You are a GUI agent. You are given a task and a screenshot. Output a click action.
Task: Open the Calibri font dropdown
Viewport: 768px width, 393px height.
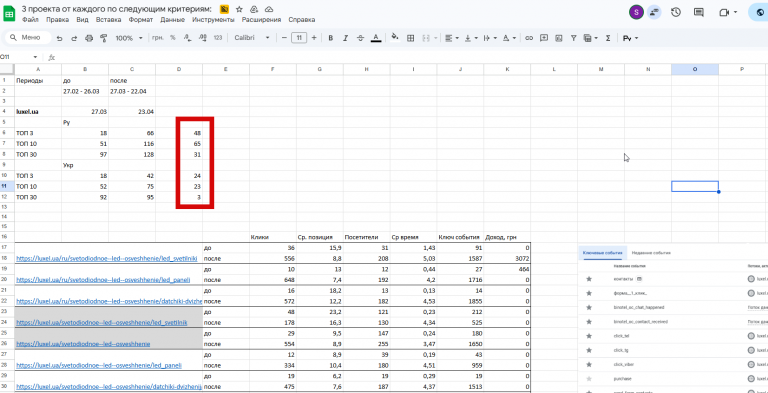[252, 38]
